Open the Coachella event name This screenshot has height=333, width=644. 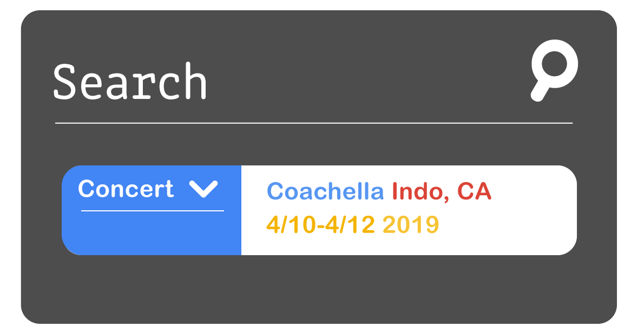[325, 191]
